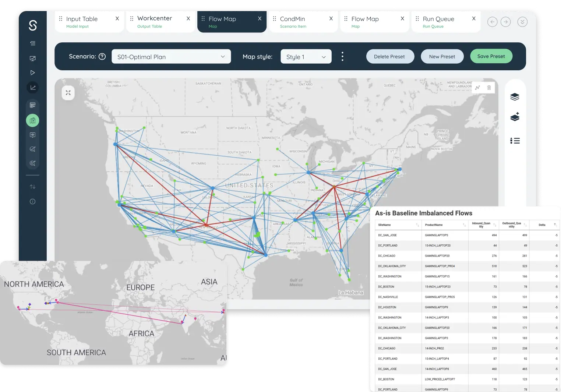
Task: Open the Map style dropdown
Action: (x=306, y=56)
